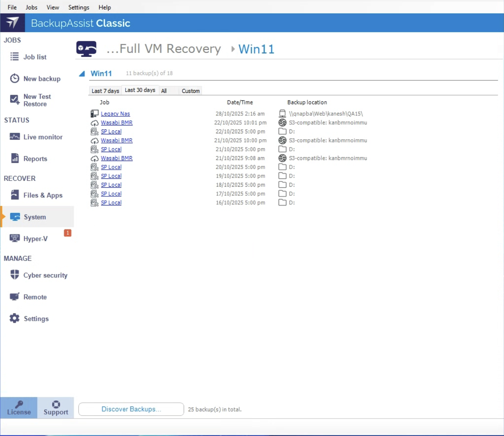Viewport: 504px width, 436px height.
Task: Open the Job list sidebar icon
Action: (x=15, y=56)
